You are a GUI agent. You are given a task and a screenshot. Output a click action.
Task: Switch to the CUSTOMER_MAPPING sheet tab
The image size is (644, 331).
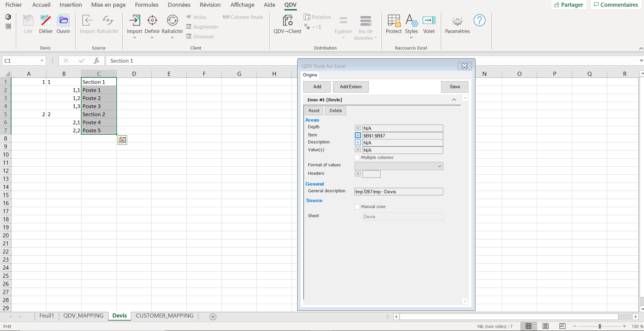tap(164, 316)
